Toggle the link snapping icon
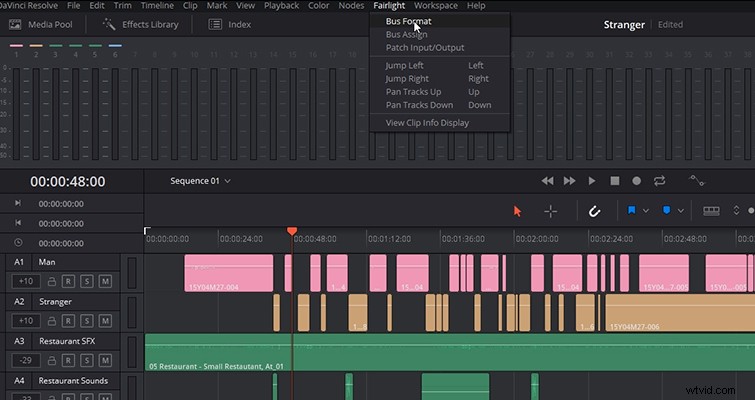Image resolution: width=755 pixels, height=400 pixels. point(595,211)
